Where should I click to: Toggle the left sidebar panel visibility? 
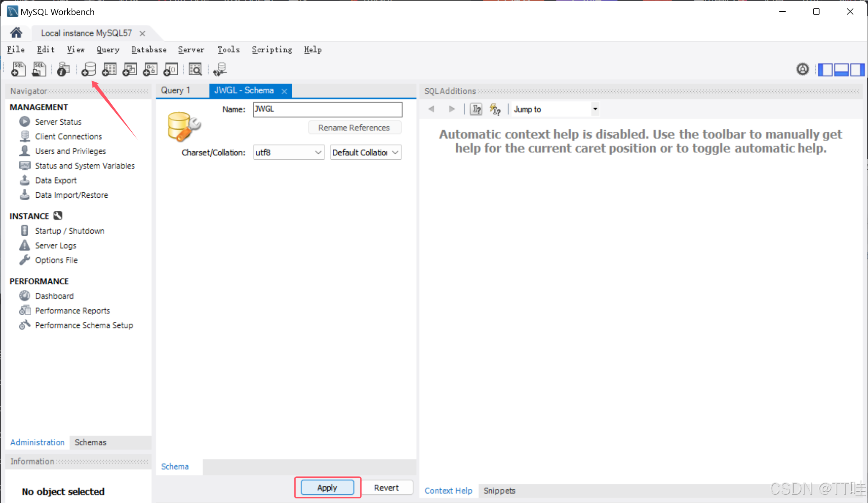coord(825,69)
